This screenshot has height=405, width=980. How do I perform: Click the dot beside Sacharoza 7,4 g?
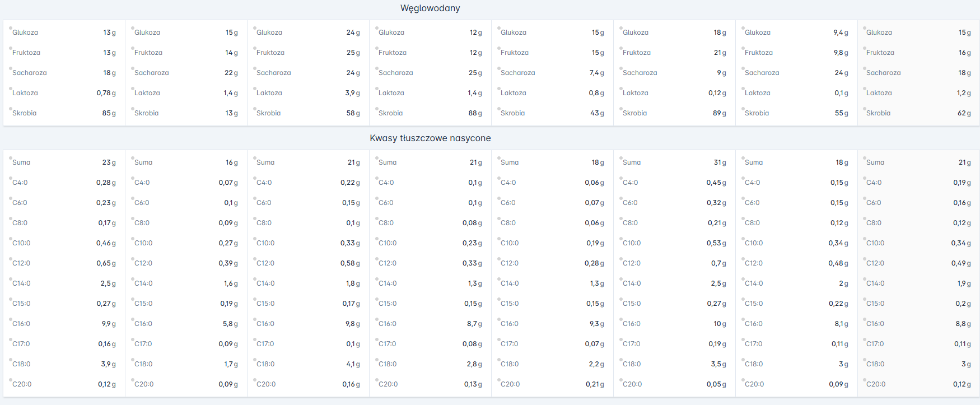coord(498,68)
